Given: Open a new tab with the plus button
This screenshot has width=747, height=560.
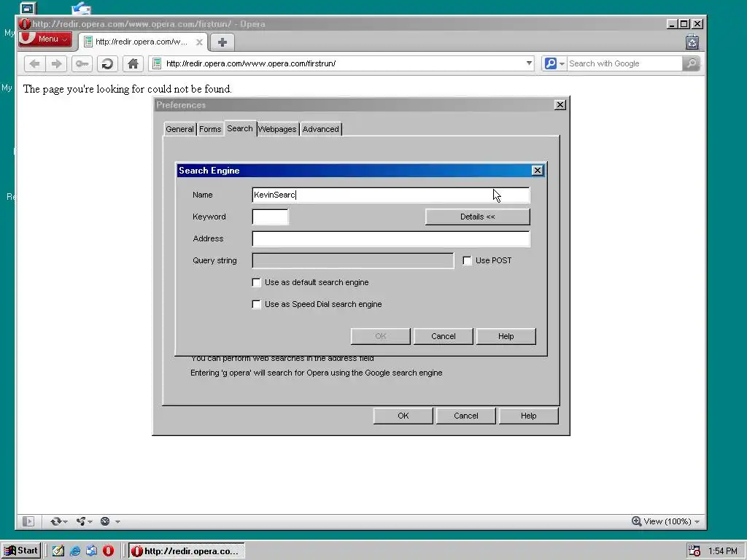Looking at the screenshot, I should pos(222,42).
